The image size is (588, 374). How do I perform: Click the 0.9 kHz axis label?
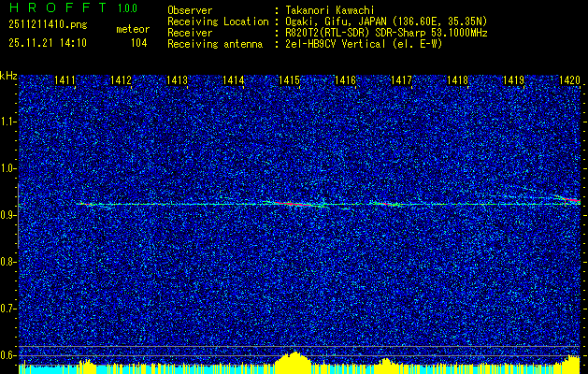click(x=7, y=215)
